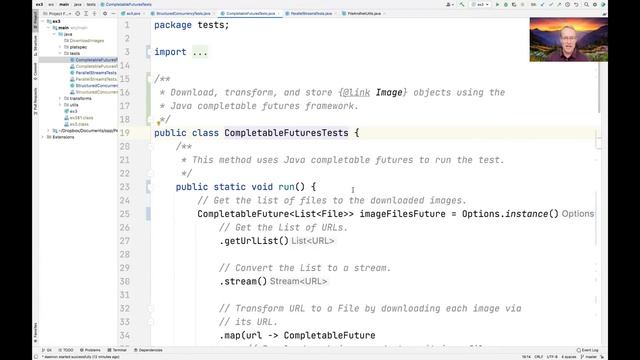Click the presenter webcam thumbnail

click(x=569, y=40)
